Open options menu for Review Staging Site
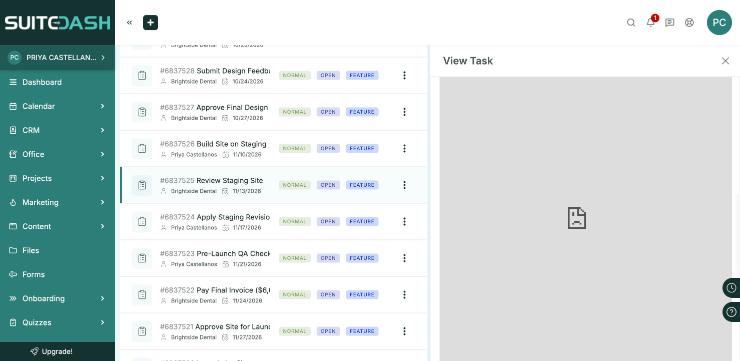Viewport: 740px width, 361px height. pos(404,185)
